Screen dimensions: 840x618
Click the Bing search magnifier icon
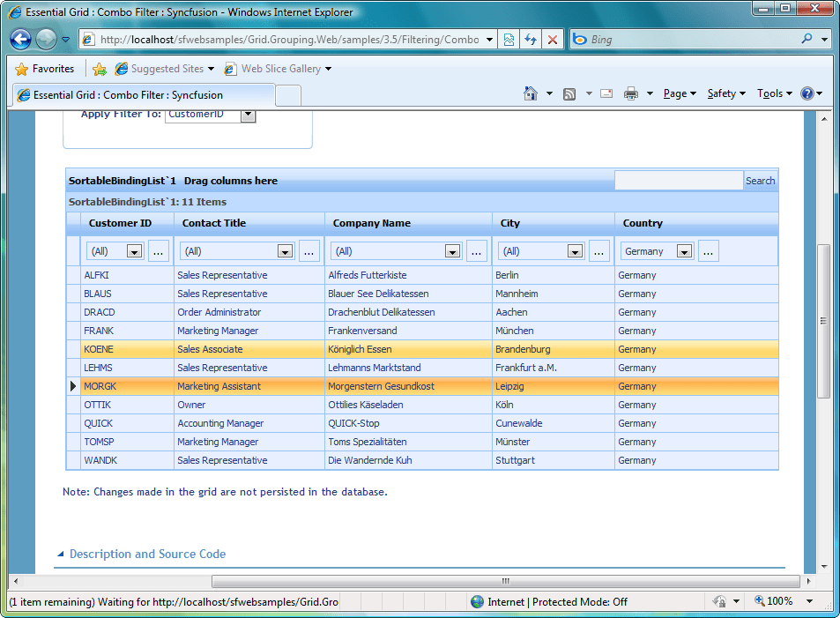pyautogui.click(x=808, y=39)
